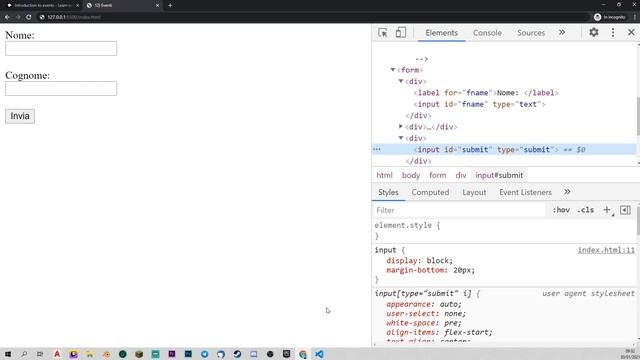Close the Introduction to events tab
The image size is (640, 360).
(77, 5)
